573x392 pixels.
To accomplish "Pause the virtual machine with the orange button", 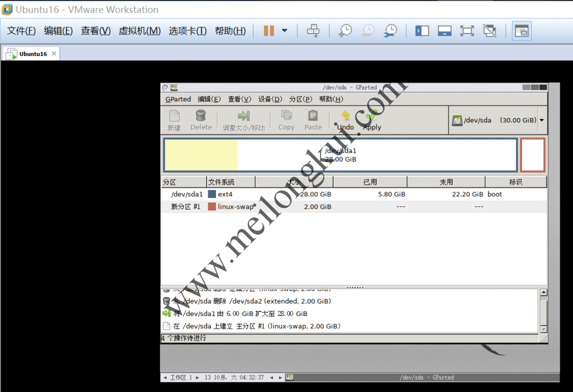I will [x=269, y=31].
